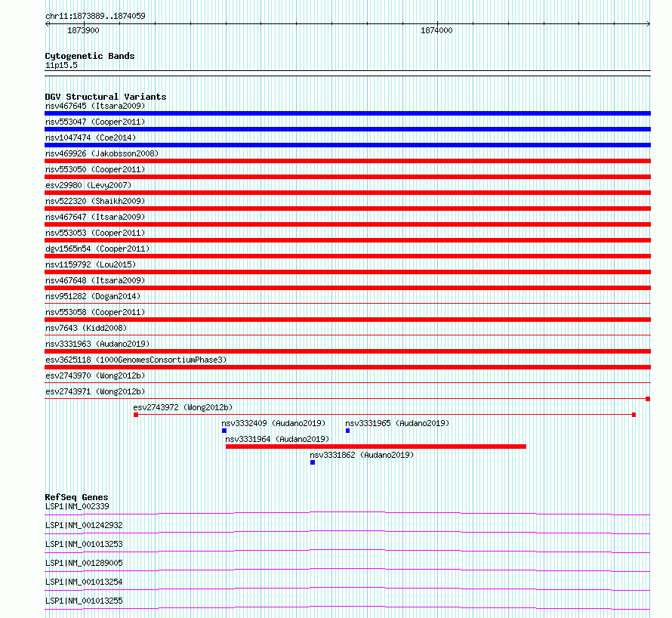Click ruler position 1874000
The image size is (672, 618).
436,30
